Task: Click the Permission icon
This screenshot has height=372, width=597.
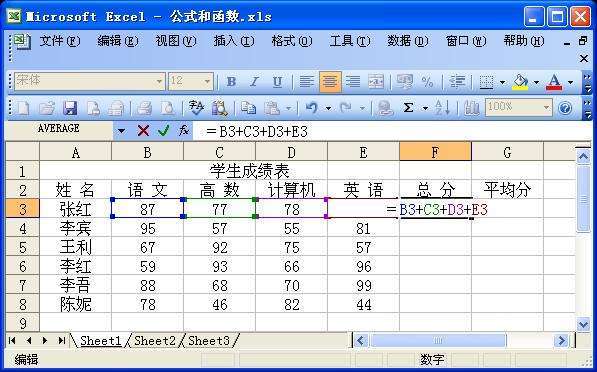Action: [x=93, y=109]
